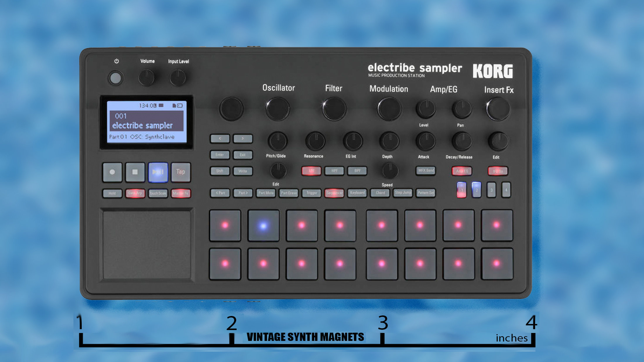
Task: Click the Attack knob
Action: [x=426, y=141]
